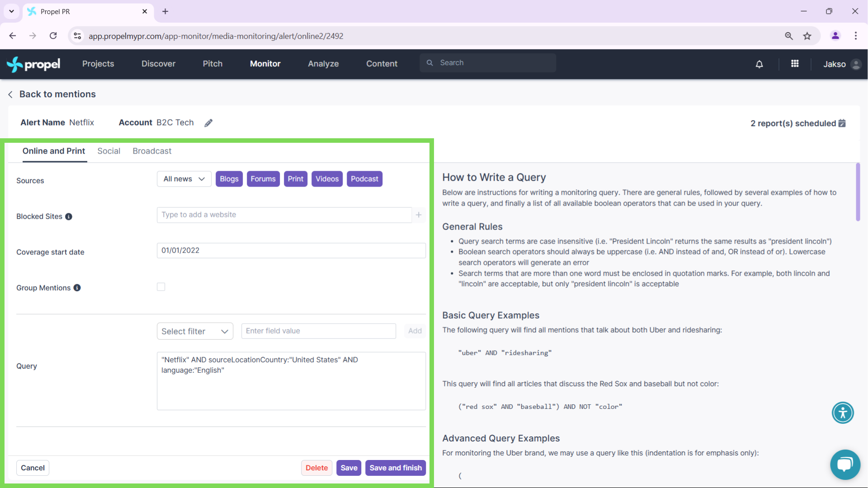Click the pencil edit icon beside B2C Tech
The height and width of the screenshot is (488, 868).
(x=208, y=123)
